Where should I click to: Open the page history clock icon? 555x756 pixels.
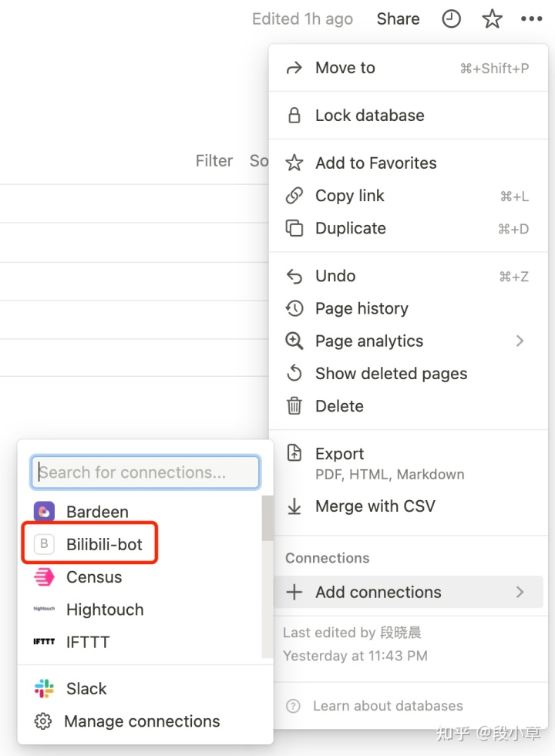(451, 19)
